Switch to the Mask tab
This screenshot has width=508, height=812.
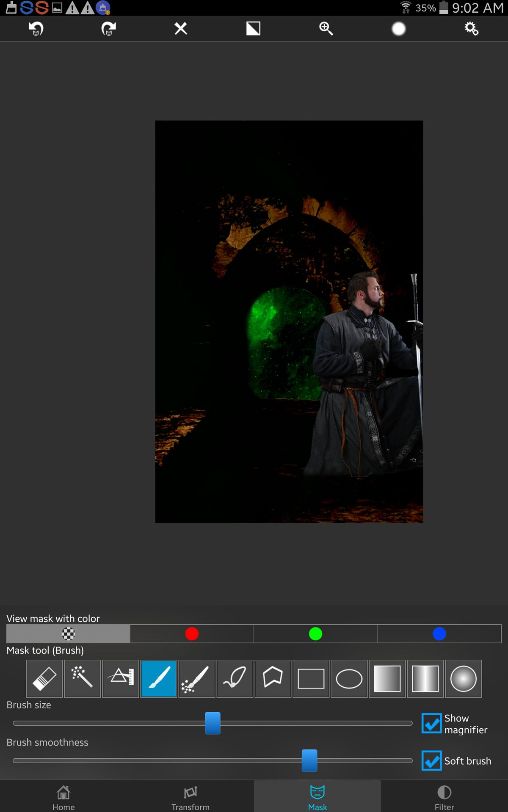[317, 796]
